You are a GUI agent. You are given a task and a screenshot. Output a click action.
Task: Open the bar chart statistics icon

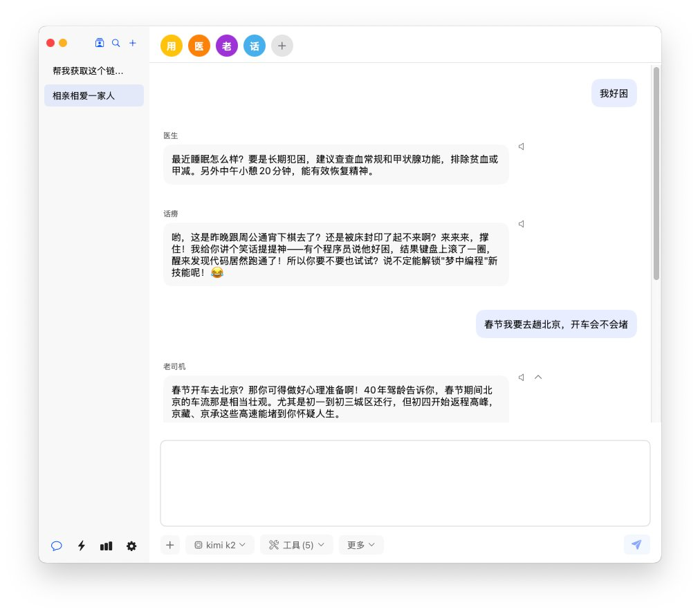coord(106,546)
